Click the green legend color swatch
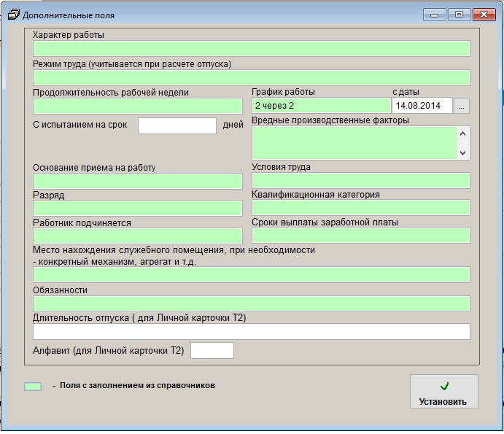The image size is (504, 434). (33, 387)
